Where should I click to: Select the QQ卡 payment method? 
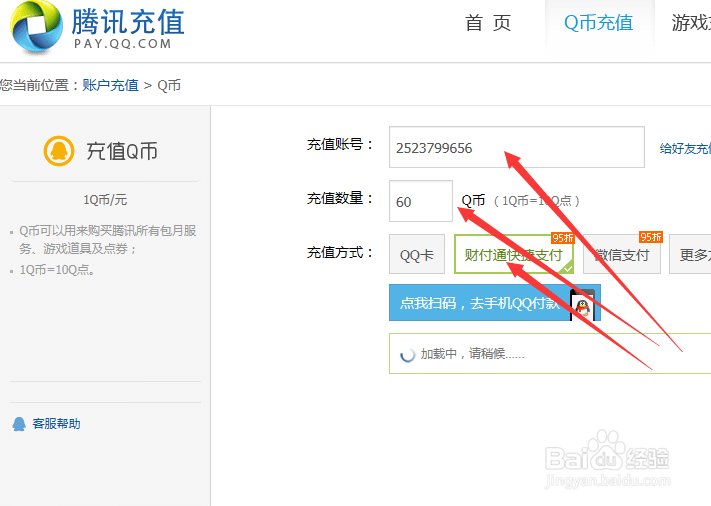click(417, 254)
